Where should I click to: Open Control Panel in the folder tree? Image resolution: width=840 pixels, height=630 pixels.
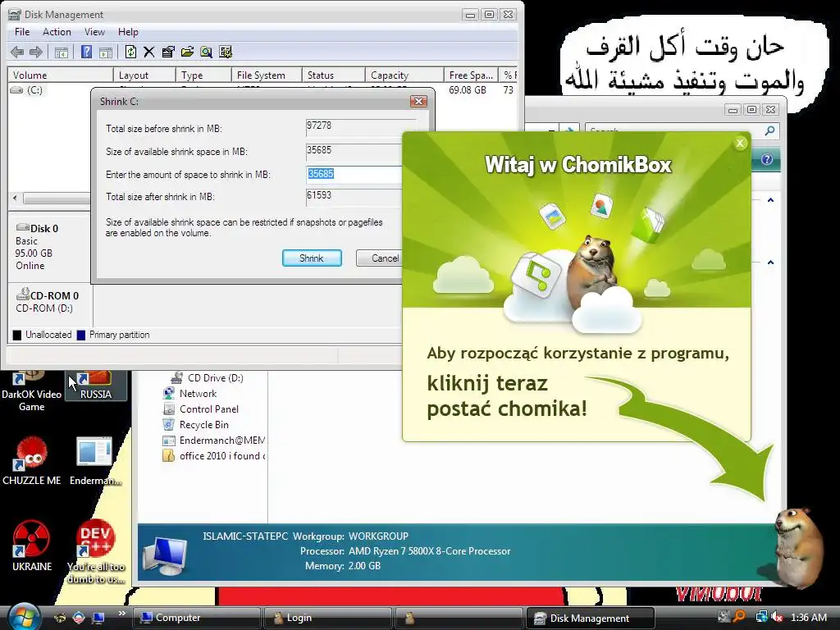click(200, 409)
